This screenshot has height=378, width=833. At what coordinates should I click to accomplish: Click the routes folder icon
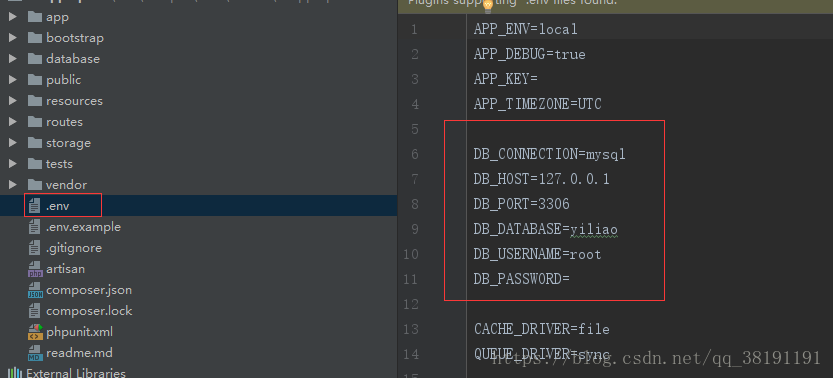point(35,122)
